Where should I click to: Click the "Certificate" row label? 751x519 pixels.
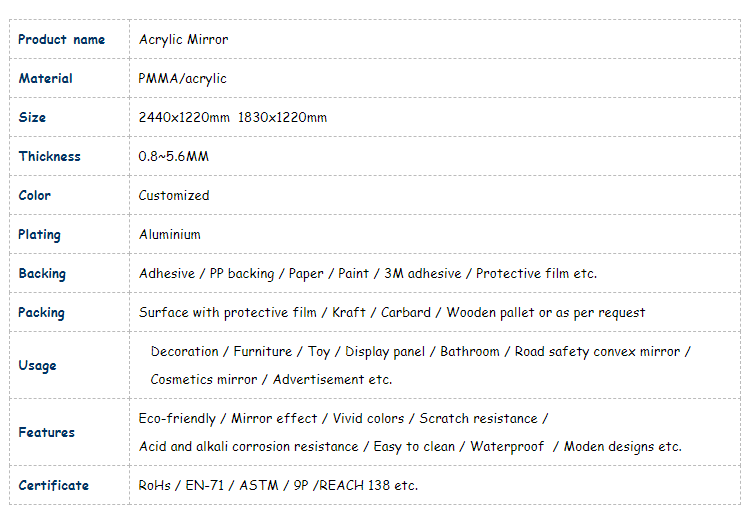[x=53, y=486]
